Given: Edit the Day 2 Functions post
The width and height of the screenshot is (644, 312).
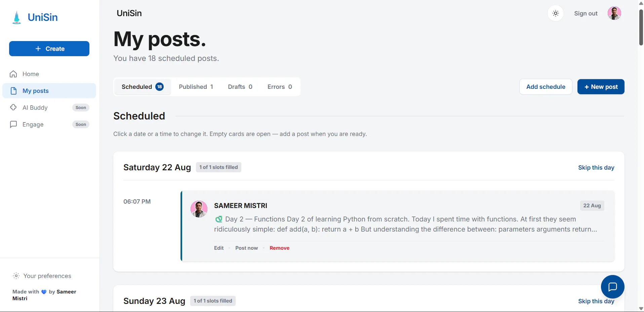Looking at the screenshot, I should click(x=219, y=248).
